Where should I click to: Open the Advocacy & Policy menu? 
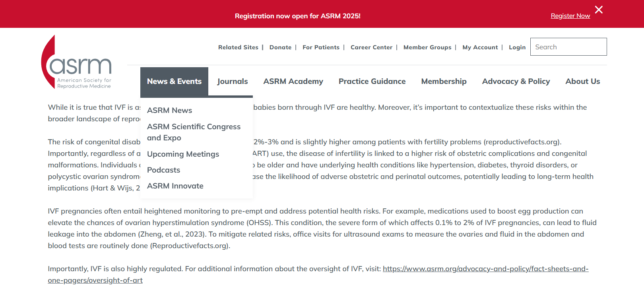516,82
